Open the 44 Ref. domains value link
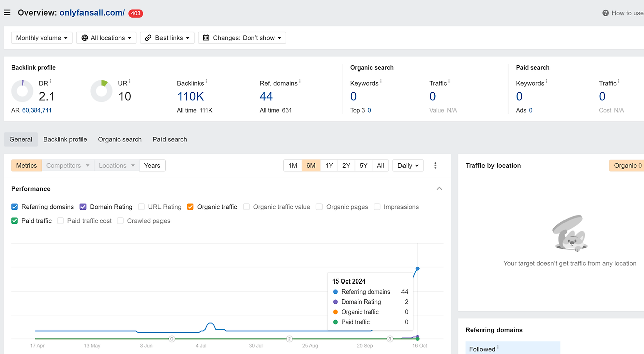 (x=266, y=96)
